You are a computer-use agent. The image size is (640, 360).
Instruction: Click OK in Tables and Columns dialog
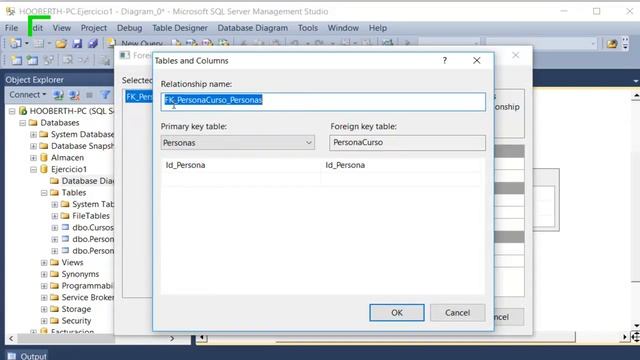coord(397,313)
